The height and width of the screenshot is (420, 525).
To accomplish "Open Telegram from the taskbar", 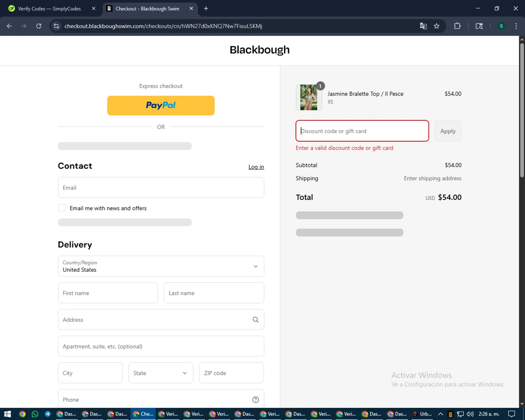I will coord(48,414).
